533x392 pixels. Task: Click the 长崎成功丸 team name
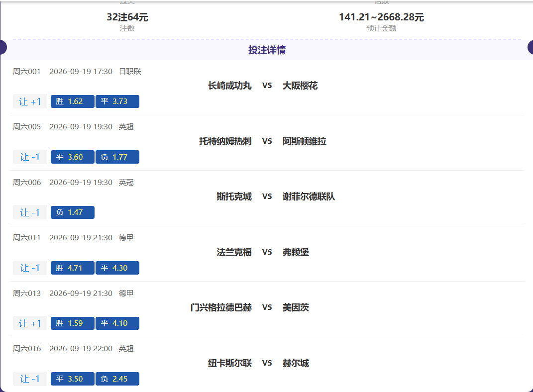[230, 86]
